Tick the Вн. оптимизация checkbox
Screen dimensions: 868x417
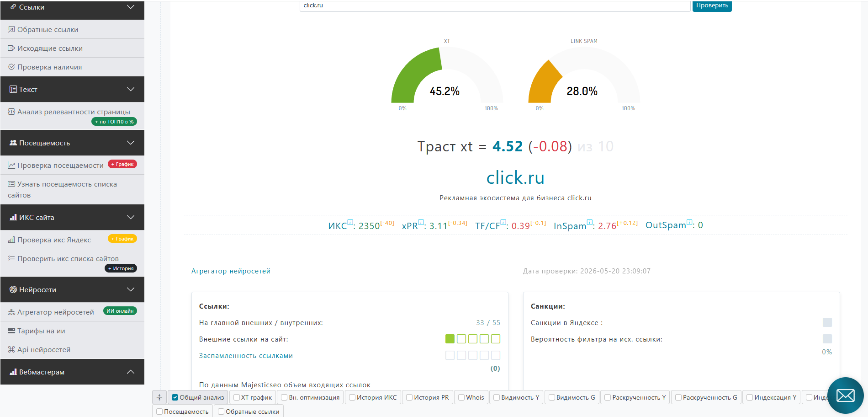[x=284, y=397]
